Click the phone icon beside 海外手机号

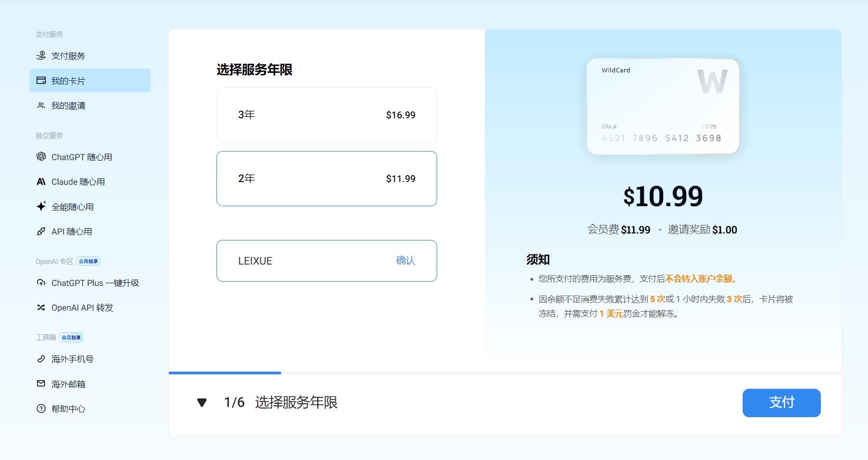pos(41,359)
